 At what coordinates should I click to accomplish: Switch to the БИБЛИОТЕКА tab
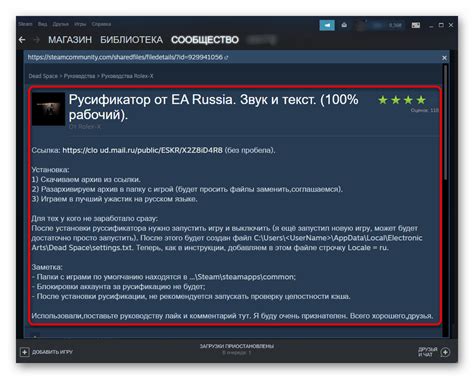tap(131, 40)
